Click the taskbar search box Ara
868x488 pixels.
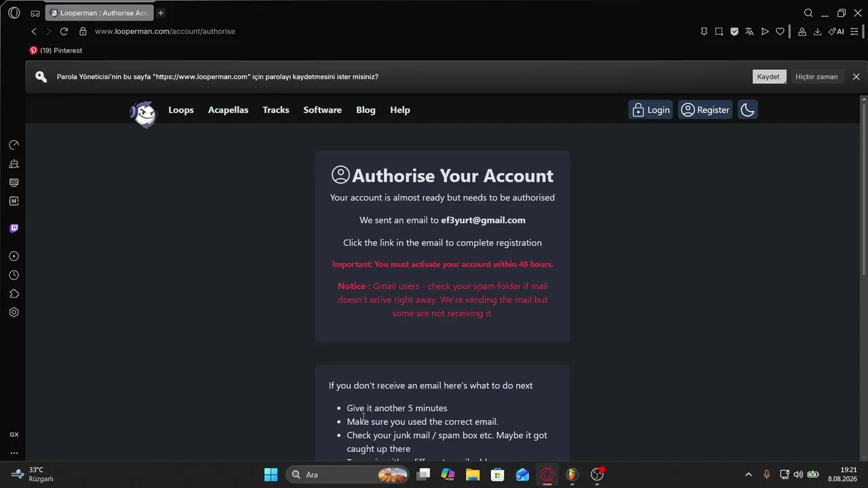(x=348, y=474)
